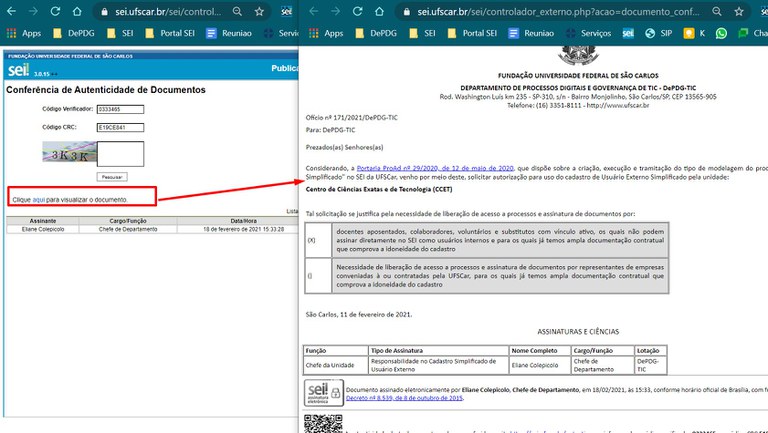This screenshot has height=433, width=768.
Task: Click the empty ( ) option cell for empresas
Action: [x=318, y=276]
